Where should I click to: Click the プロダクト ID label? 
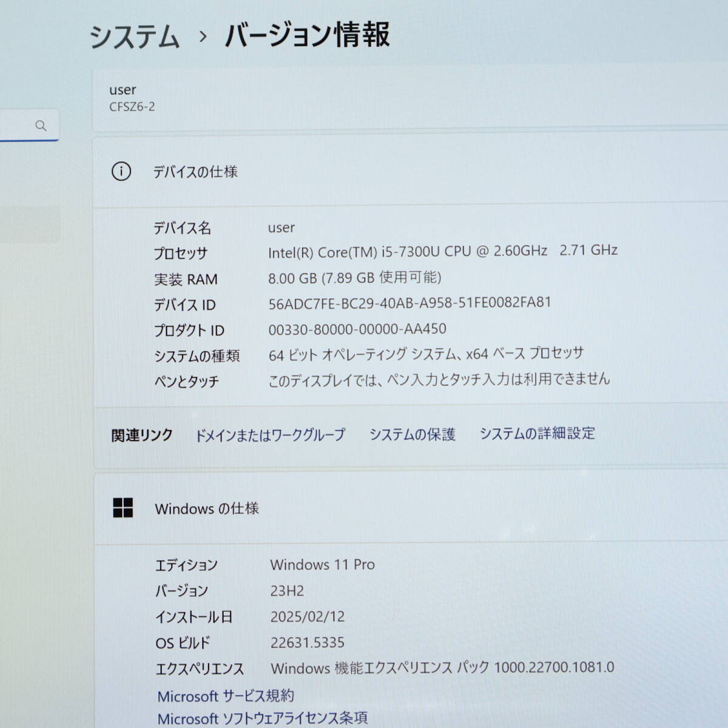click(x=189, y=330)
